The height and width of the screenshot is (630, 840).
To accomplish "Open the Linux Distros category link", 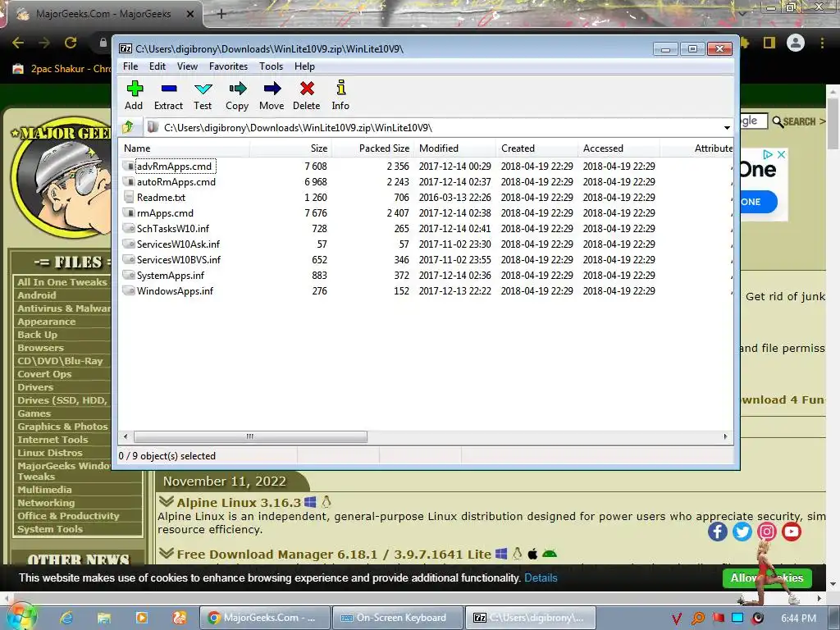I will click(50, 453).
